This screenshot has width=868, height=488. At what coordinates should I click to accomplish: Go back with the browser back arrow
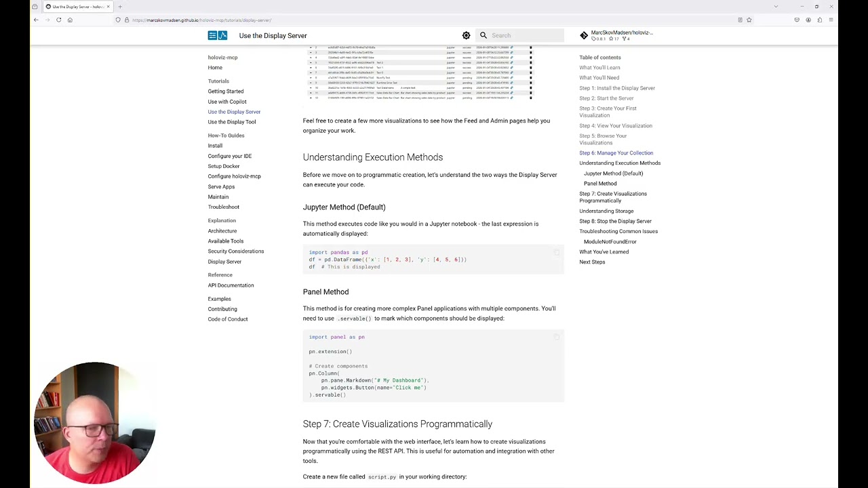tap(36, 20)
